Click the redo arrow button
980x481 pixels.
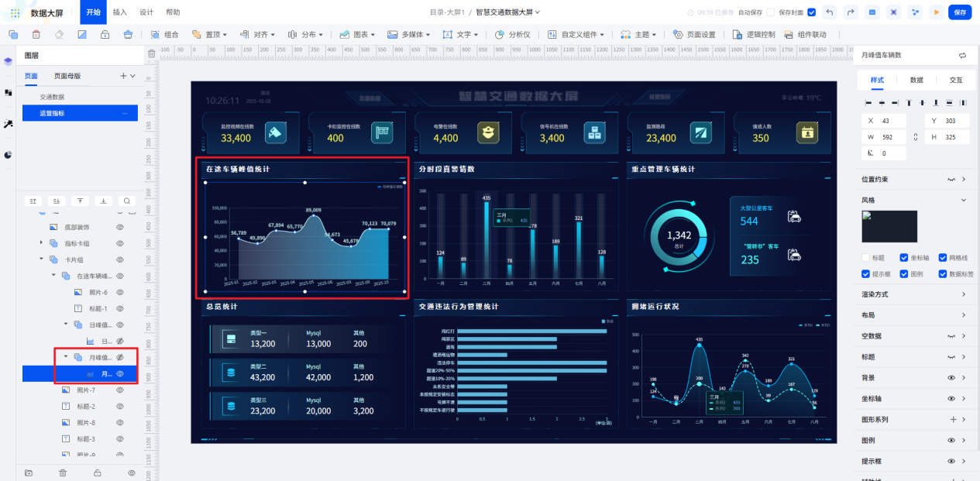[851, 12]
